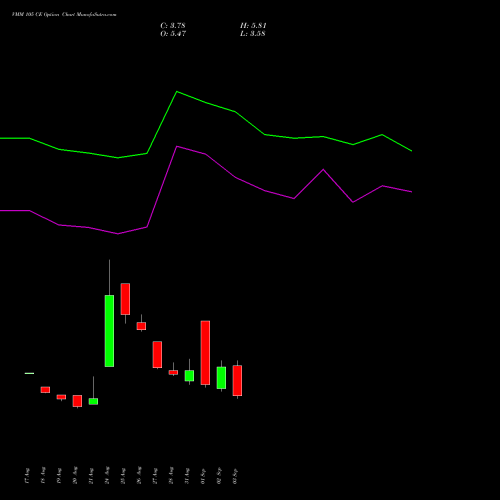The image size is (500, 500).
Task: Click the "24 Aug" date axis label
Action: (107, 476)
